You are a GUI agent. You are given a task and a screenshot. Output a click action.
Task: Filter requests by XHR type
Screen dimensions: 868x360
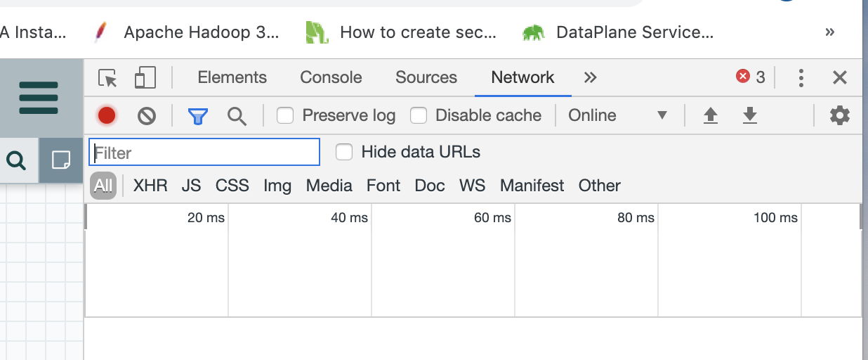pos(150,186)
